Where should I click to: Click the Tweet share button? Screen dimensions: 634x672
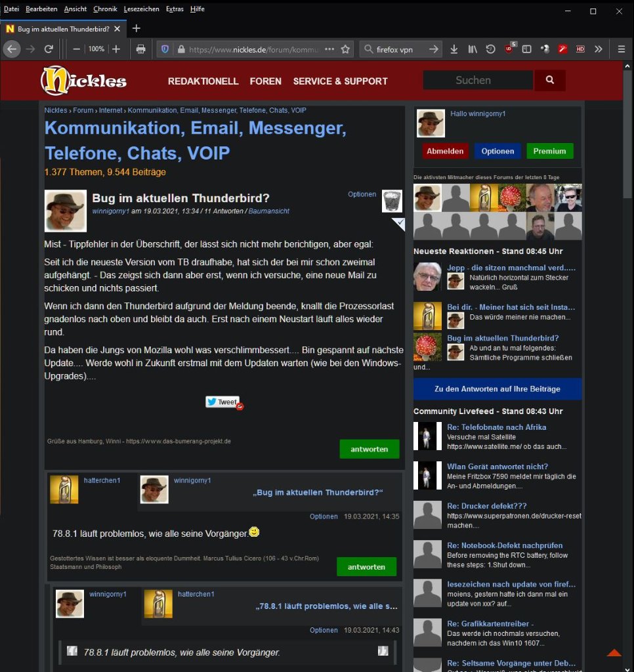pos(223,402)
